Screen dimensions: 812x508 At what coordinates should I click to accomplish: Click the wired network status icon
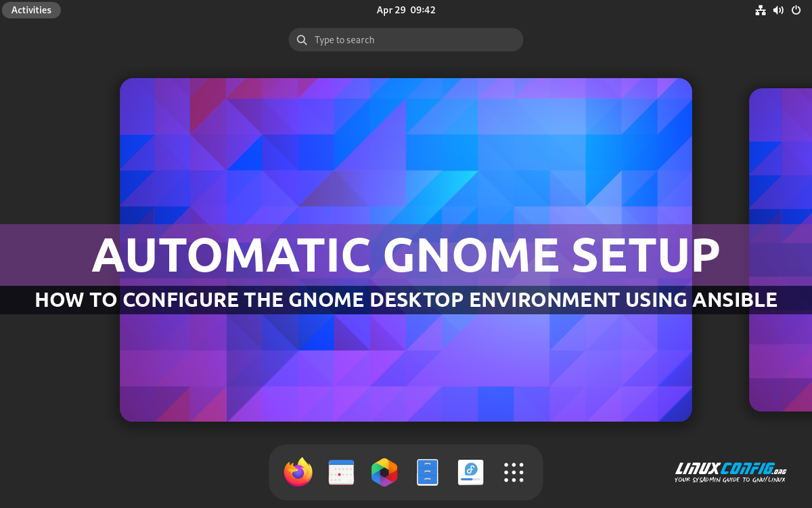point(761,10)
